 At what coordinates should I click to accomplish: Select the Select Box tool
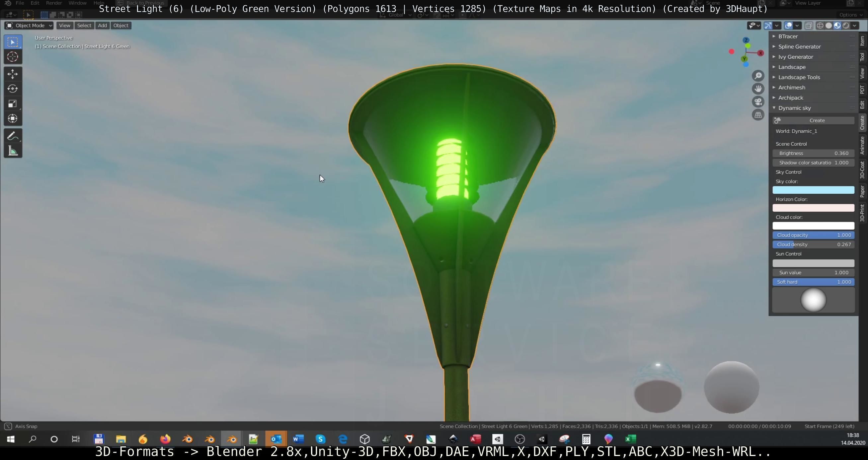[13, 42]
